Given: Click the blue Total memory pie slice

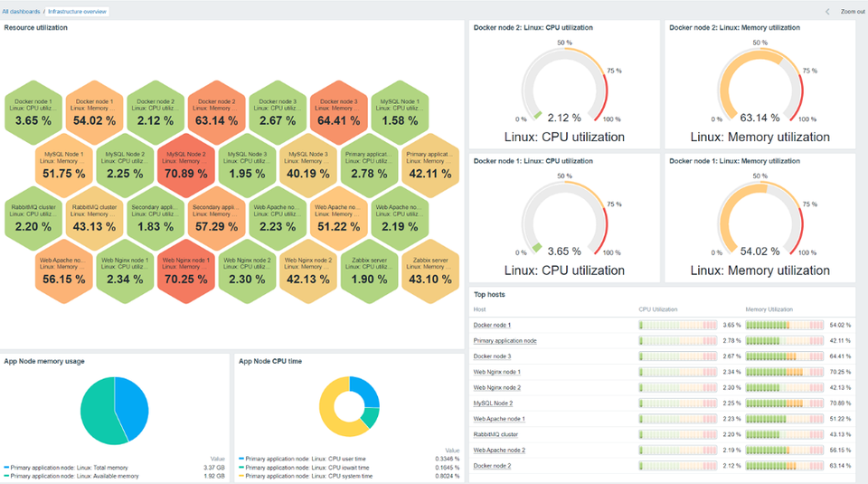Looking at the screenshot, I should tap(132, 408).
